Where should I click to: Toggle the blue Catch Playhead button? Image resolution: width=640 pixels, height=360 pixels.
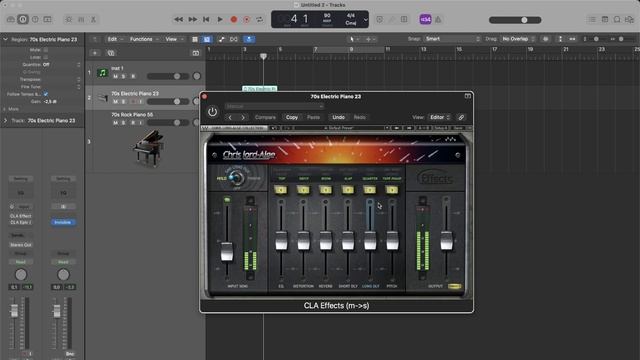(x=249, y=39)
